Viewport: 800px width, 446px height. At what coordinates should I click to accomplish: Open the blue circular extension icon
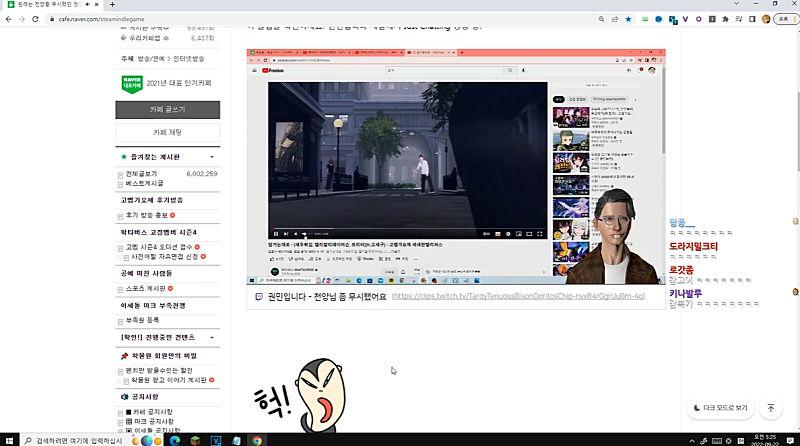pos(659,19)
